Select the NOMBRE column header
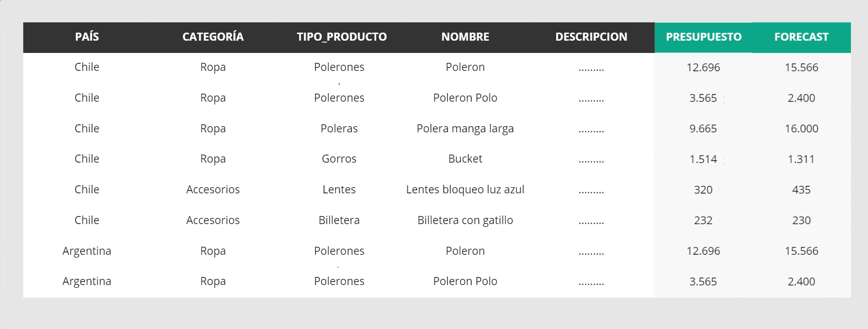The height and width of the screenshot is (329, 868). tap(465, 37)
